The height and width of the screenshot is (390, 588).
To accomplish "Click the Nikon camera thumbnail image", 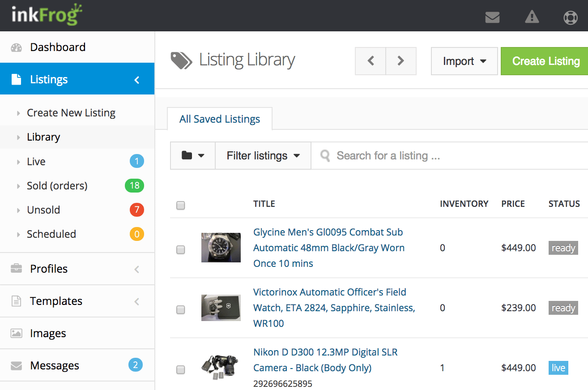I will [221, 368].
